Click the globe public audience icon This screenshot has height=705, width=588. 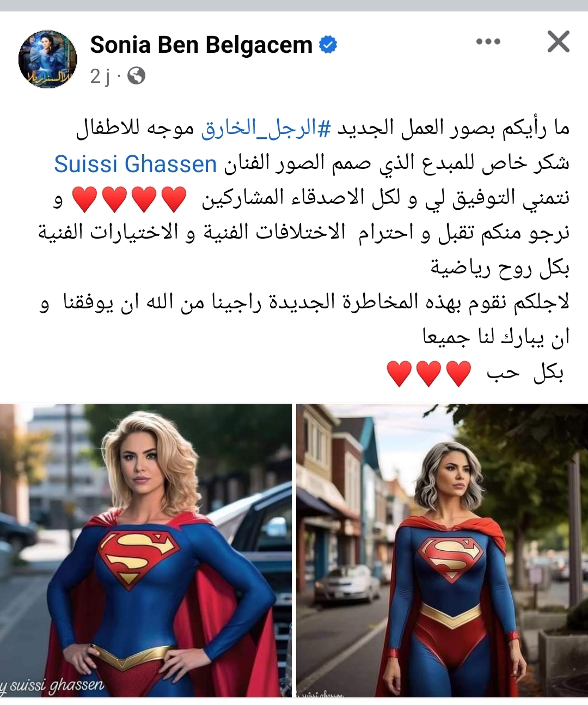tap(136, 77)
